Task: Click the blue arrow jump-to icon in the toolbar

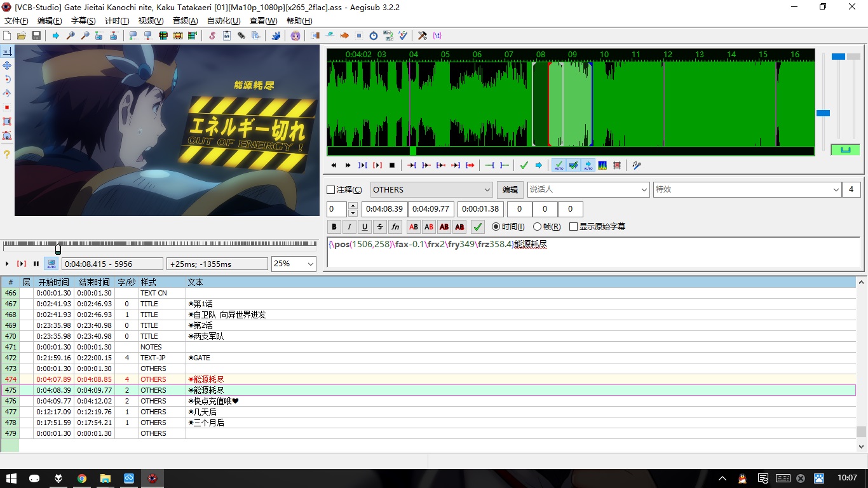Action: 55,36
